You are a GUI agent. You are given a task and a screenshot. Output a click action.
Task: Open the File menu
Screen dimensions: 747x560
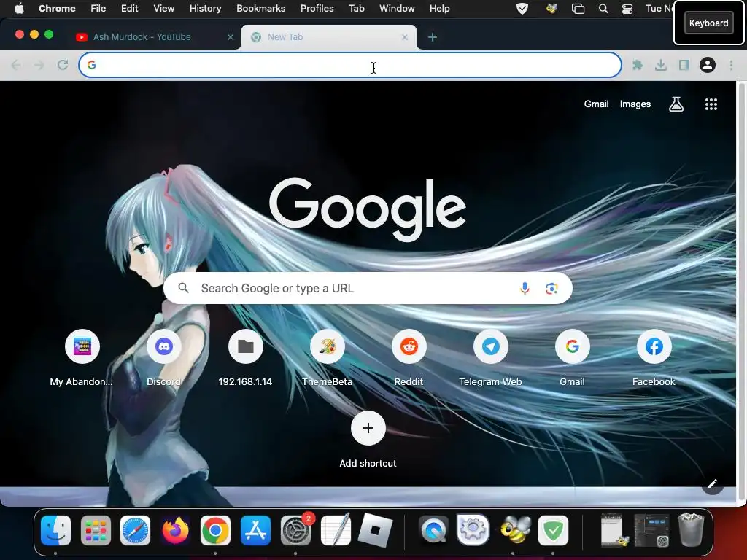point(98,9)
